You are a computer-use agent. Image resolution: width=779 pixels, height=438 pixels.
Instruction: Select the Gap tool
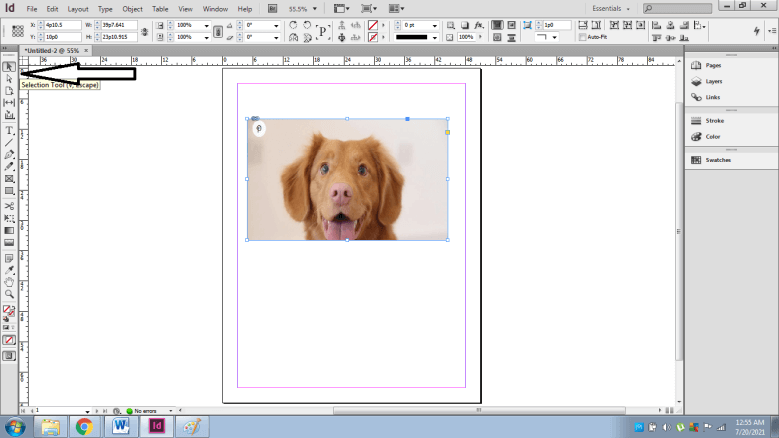pyautogui.click(x=9, y=103)
